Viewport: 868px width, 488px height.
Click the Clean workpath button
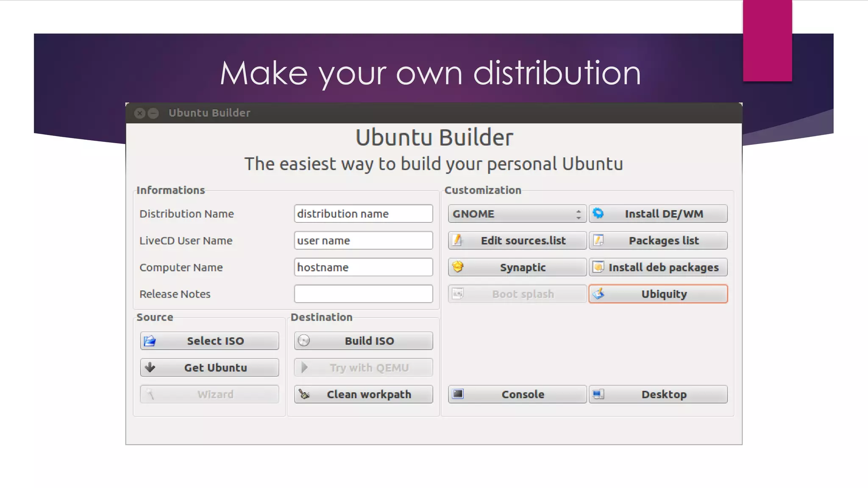tap(364, 394)
